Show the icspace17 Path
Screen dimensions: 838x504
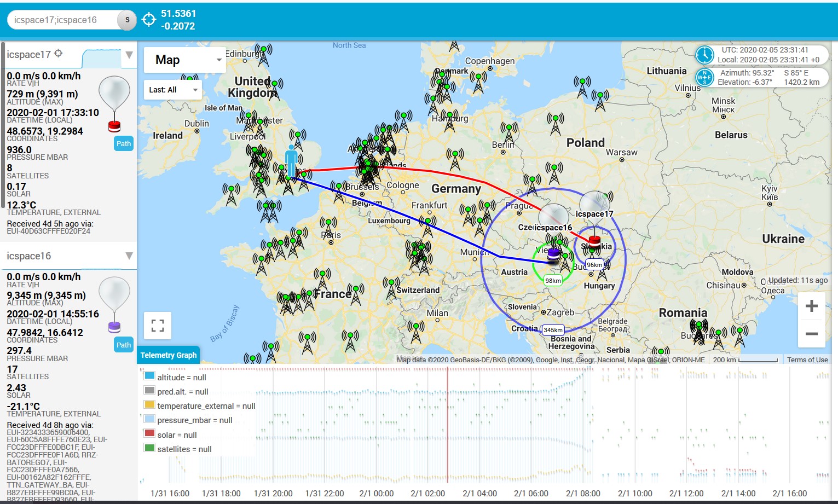[x=124, y=143]
